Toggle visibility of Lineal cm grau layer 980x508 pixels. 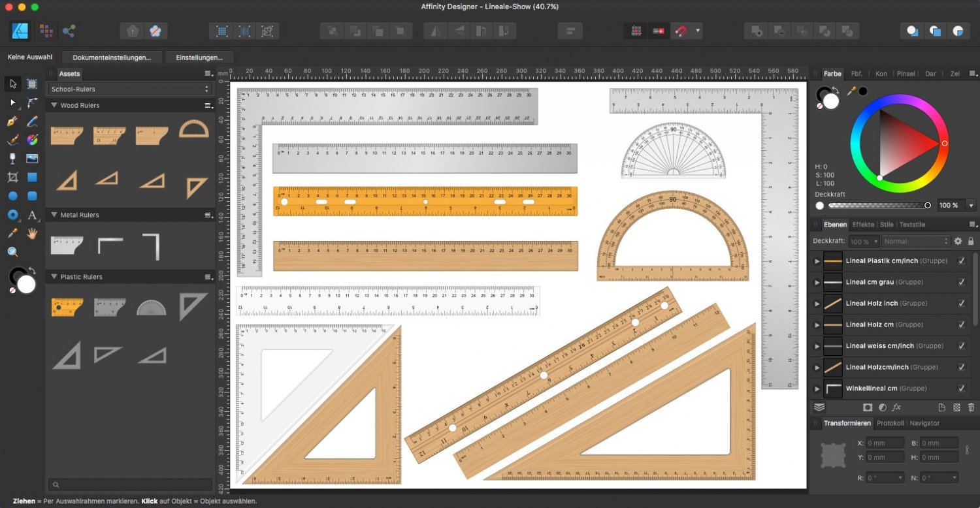point(961,282)
